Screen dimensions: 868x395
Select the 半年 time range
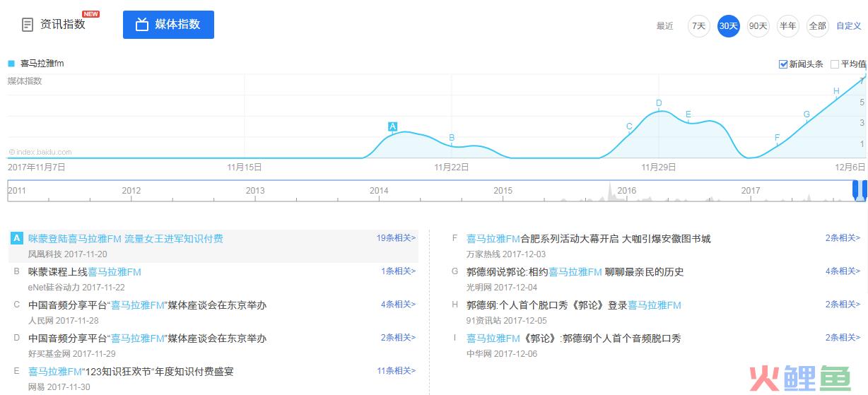[787, 26]
